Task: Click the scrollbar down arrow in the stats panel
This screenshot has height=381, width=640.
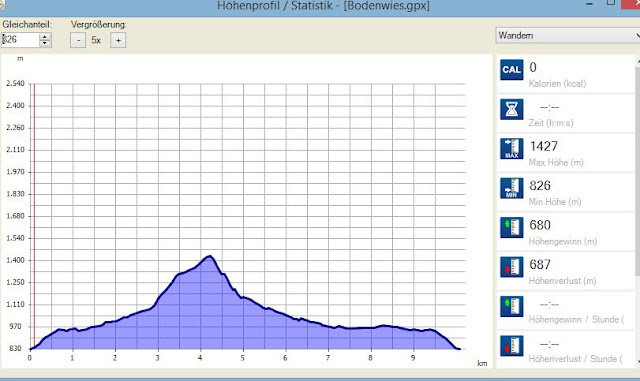Action: 638,362
